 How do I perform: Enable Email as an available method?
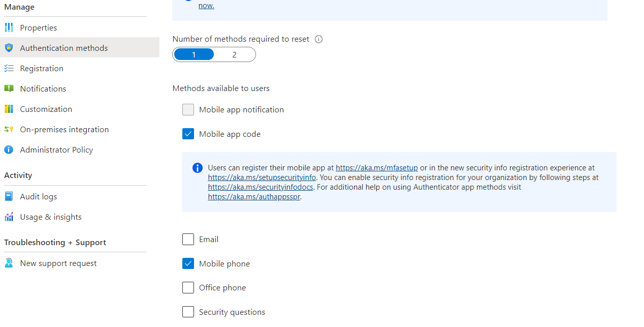[x=188, y=239]
